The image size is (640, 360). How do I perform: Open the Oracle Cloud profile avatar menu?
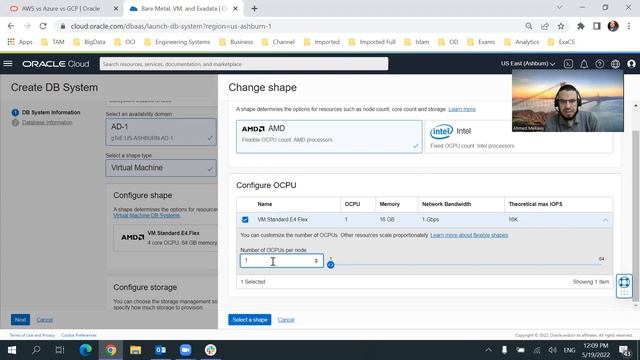(x=631, y=64)
